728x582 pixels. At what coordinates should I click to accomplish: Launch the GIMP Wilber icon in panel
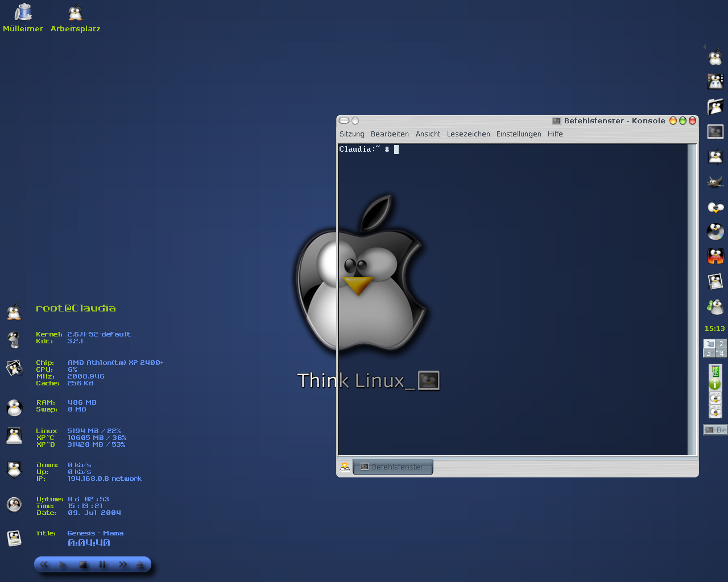pos(715,182)
